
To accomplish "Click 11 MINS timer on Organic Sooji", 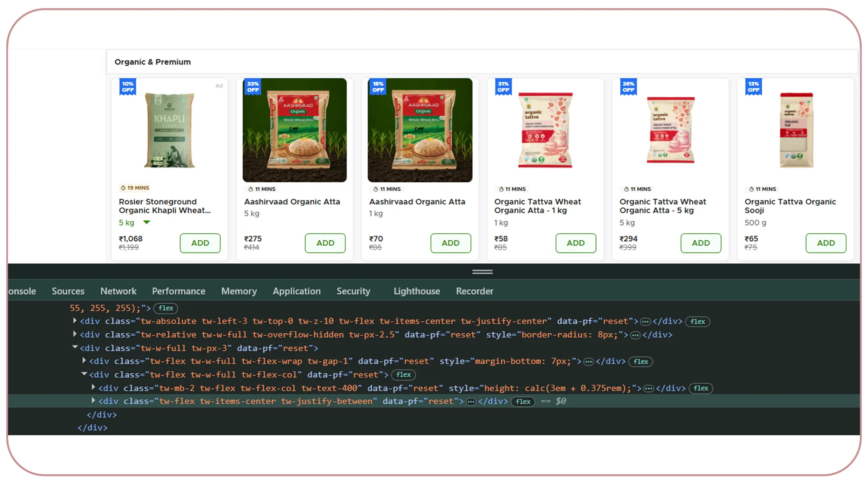I will pos(763,189).
